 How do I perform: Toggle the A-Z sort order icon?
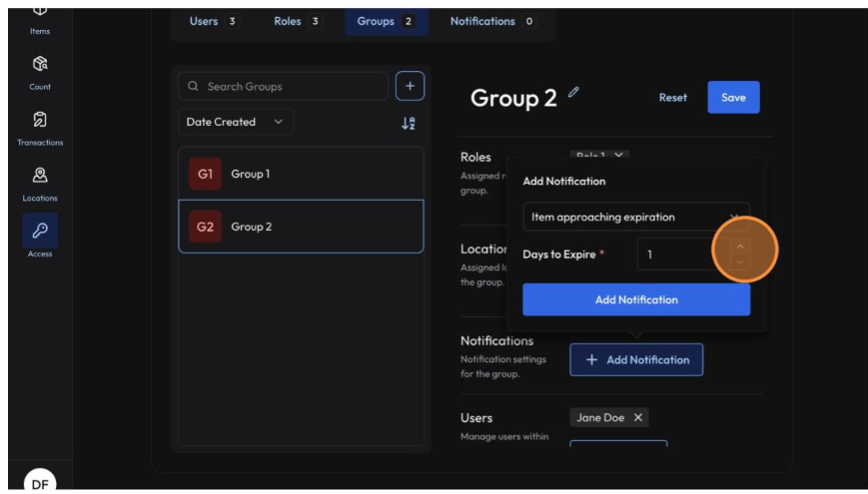point(408,123)
